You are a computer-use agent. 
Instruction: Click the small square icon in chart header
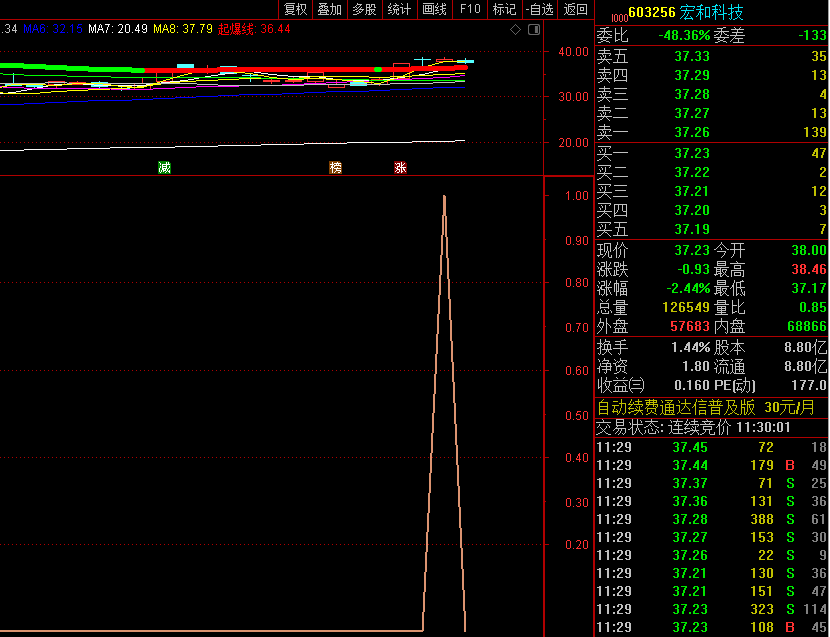click(534, 30)
